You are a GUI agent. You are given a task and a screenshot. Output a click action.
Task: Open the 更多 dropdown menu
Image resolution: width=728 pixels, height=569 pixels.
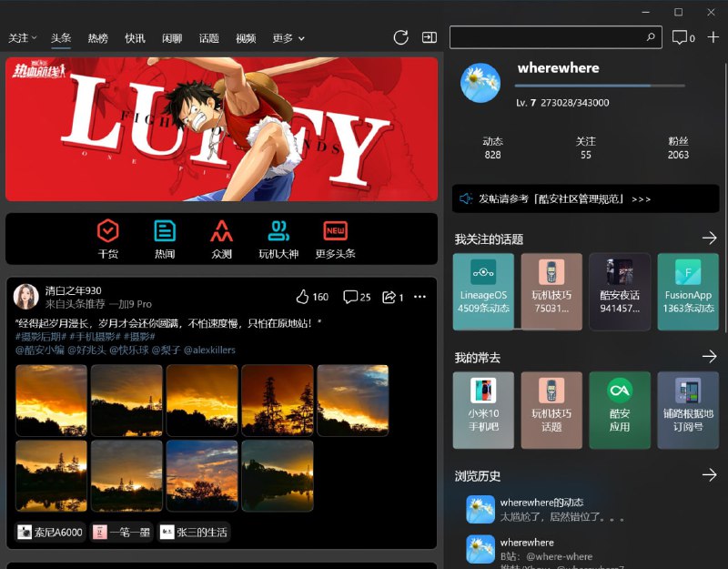pyautogui.click(x=286, y=38)
